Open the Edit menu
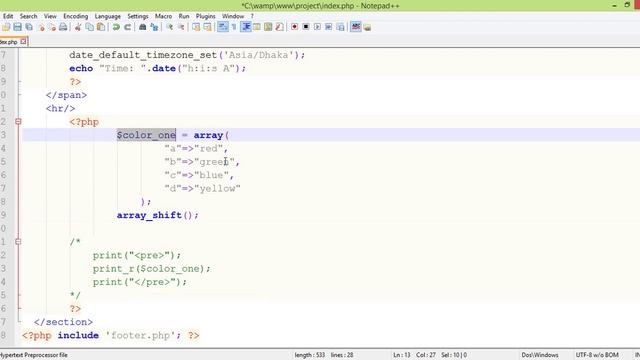Viewport: 640px width, 360px height. 8,16
